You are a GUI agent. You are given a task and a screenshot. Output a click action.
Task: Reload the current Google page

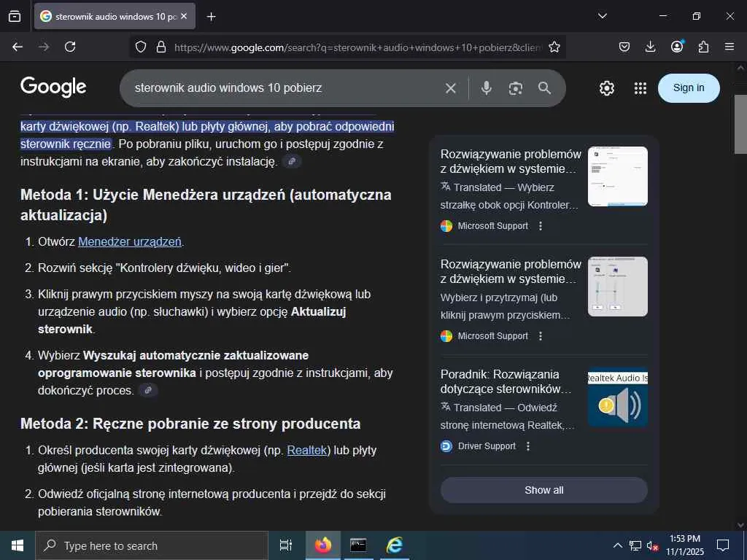point(70,47)
